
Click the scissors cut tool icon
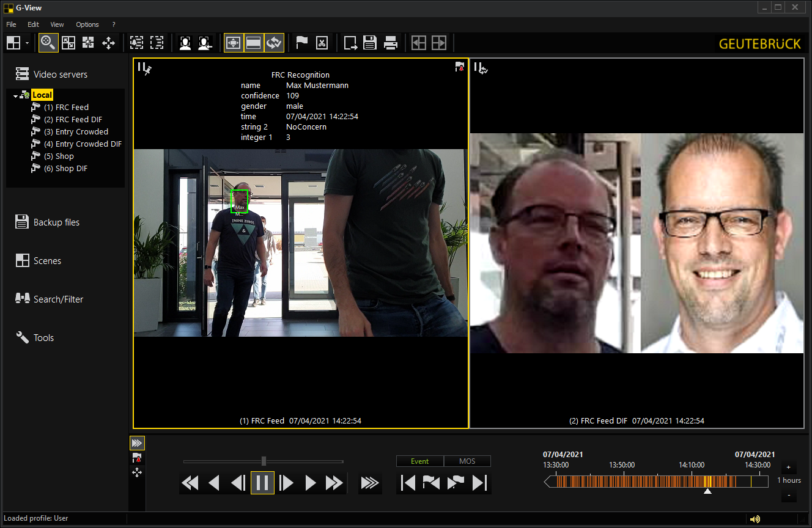pos(322,43)
